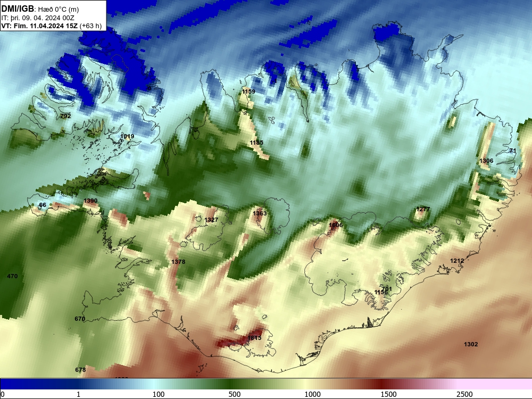The image size is (532, 399).
Task: Select the 66 value on the map
Action: click(43, 205)
